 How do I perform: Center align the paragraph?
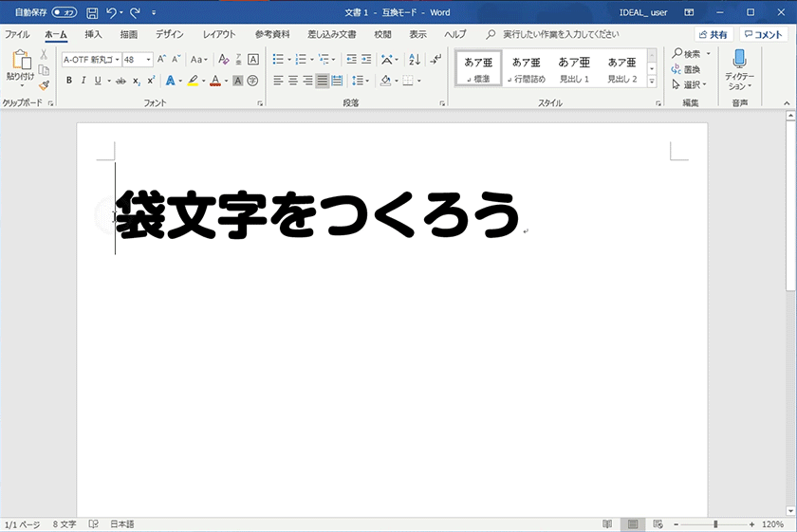tap(293, 81)
